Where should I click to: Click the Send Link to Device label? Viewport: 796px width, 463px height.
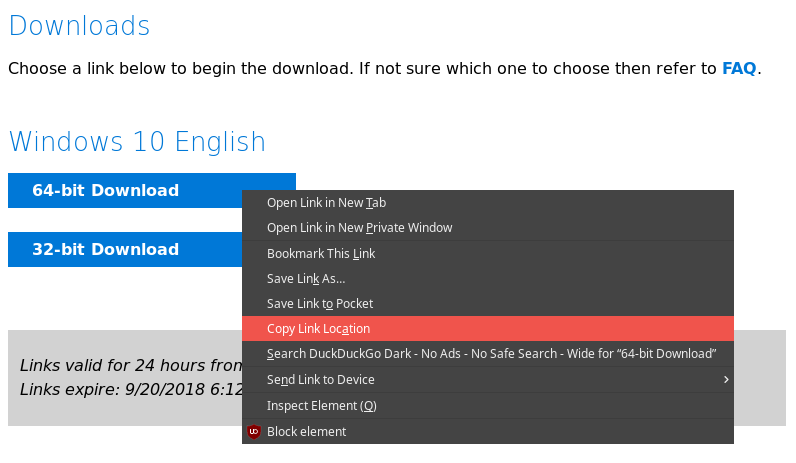tap(320, 380)
